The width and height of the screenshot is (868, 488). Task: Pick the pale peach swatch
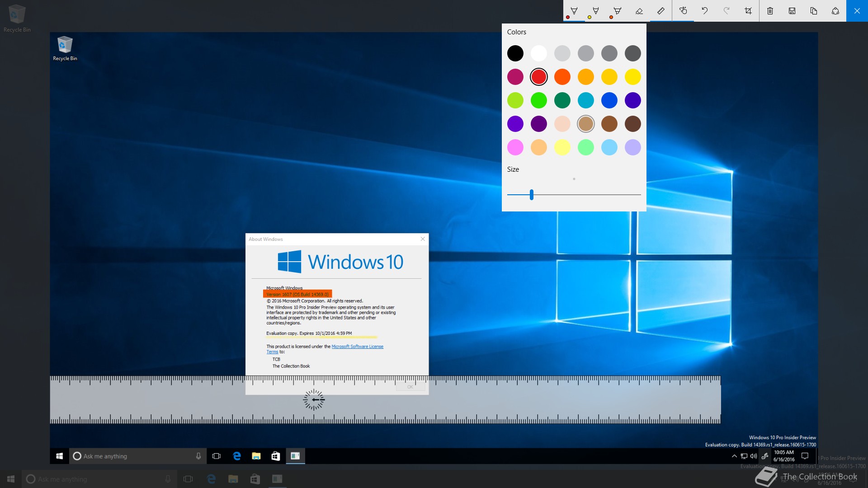(562, 124)
